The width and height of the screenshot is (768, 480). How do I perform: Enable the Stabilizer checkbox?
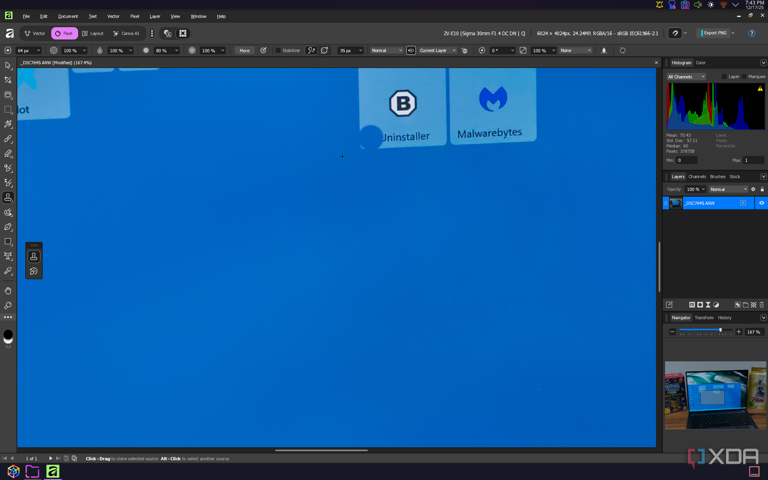point(278,50)
